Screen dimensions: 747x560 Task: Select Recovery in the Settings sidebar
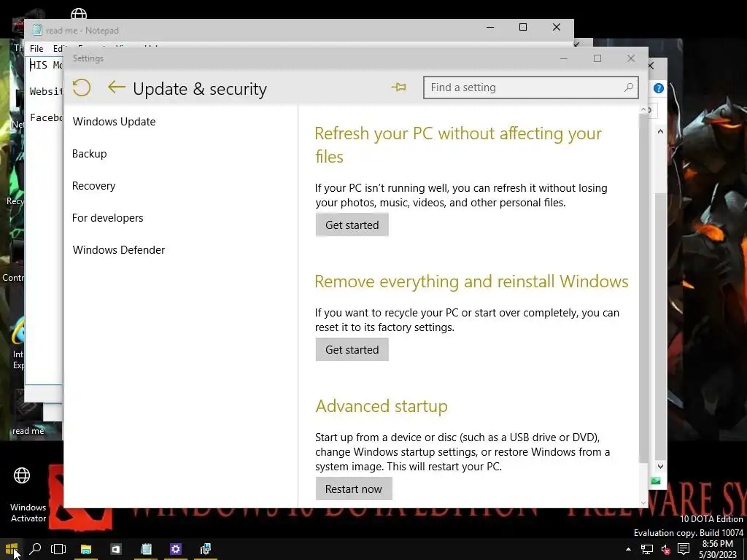point(94,186)
